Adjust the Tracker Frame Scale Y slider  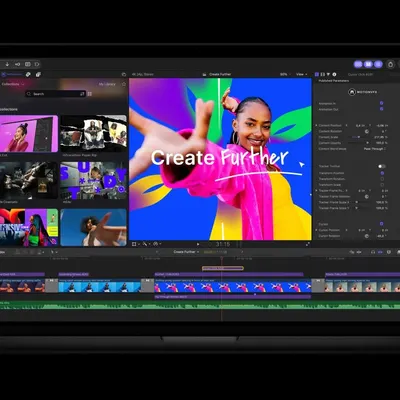coord(361,208)
